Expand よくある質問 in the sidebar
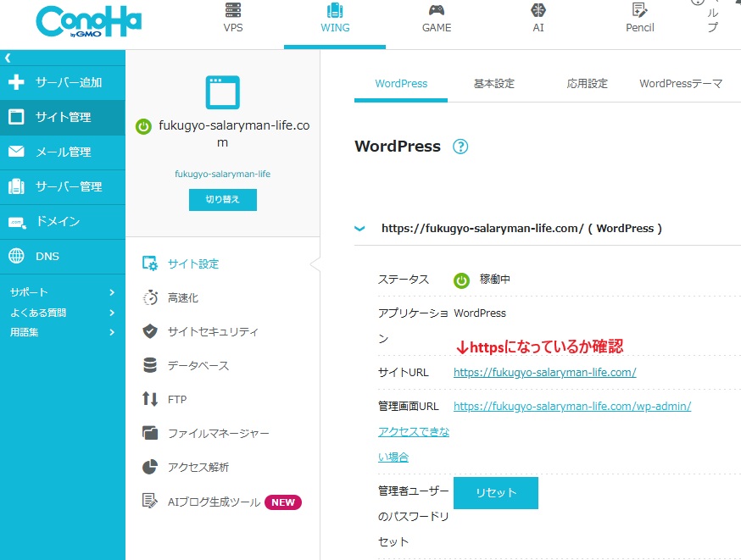 point(111,313)
